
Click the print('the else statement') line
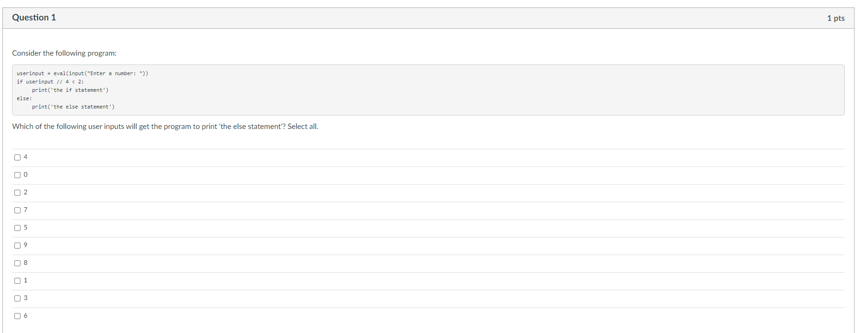pos(73,107)
